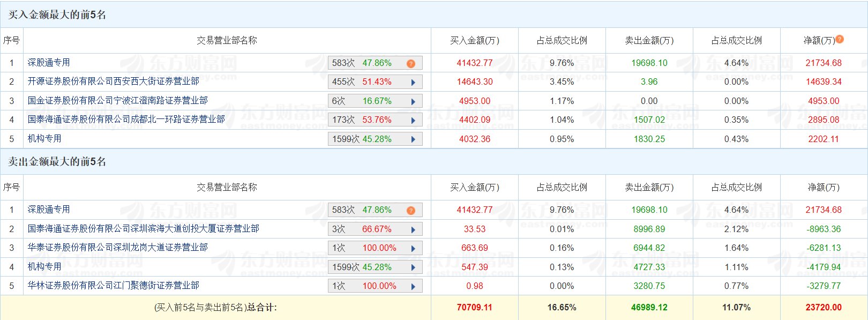Click the blue arrow icon in the 开源证券西安西大街 row

coord(413,83)
